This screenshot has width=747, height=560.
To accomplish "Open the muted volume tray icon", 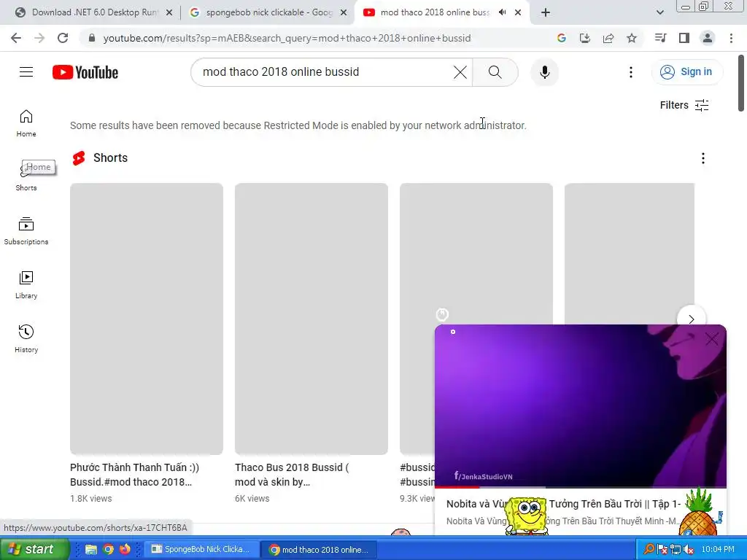I will [x=689, y=550].
